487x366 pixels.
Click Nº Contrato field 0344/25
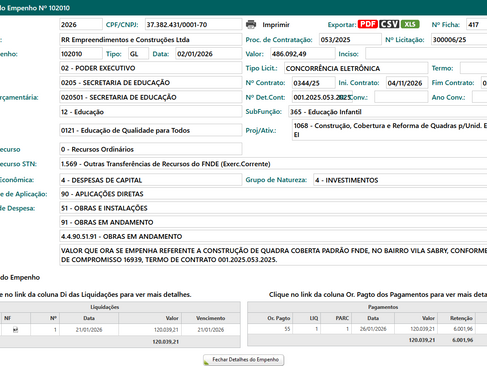coord(314,83)
